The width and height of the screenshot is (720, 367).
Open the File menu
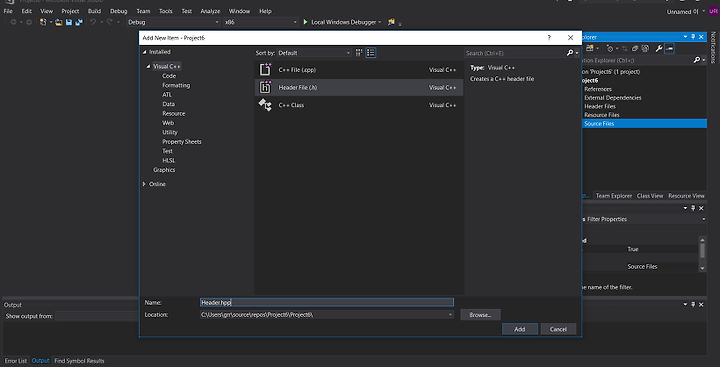tap(8, 11)
